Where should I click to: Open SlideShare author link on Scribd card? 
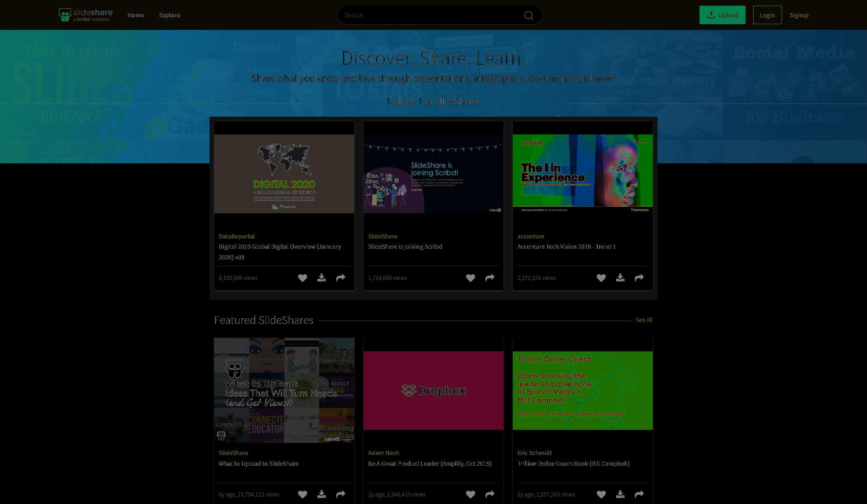click(x=383, y=237)
